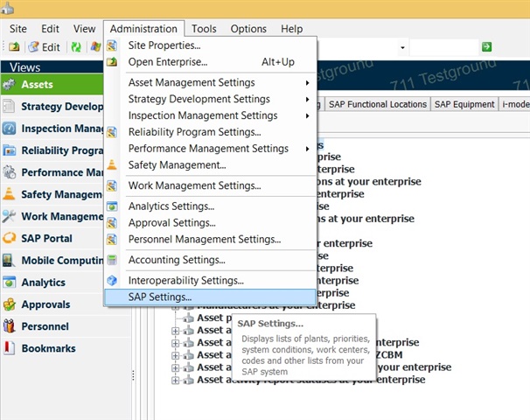Expand the last Asset activity report tree node
The height and width of the screenshot is (420, 530).
click(x=175, y=380)
